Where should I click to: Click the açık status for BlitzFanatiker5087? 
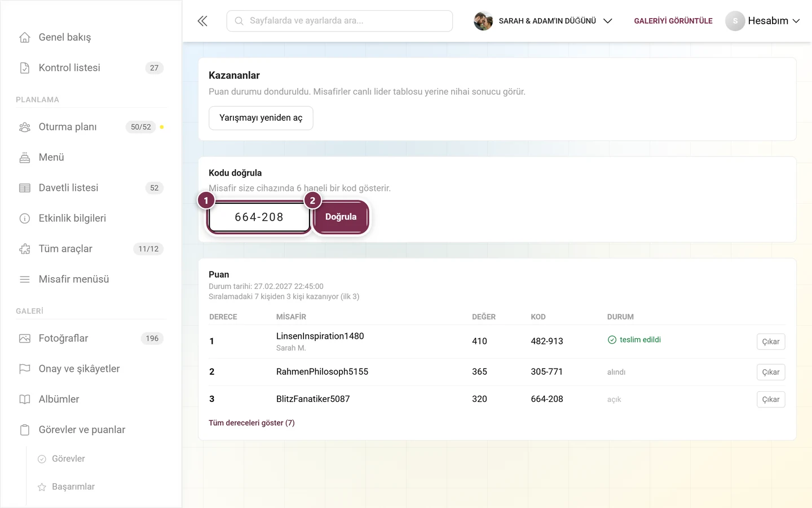[x=614, y=399]
